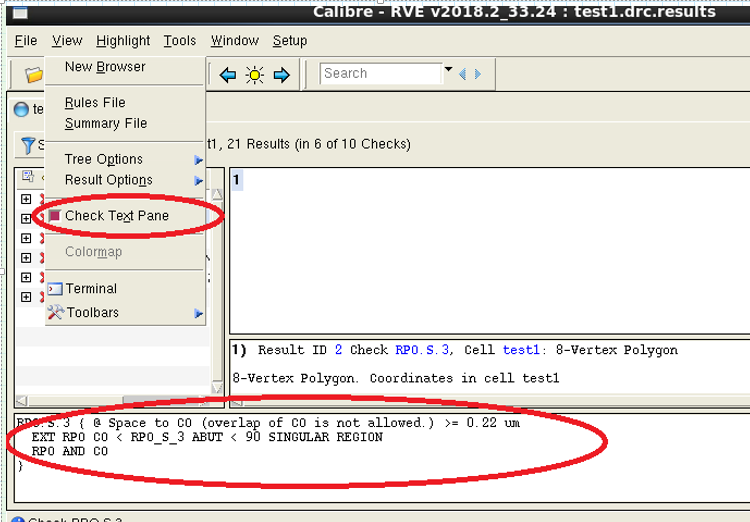Open the File menu

[x=26, y=41]
